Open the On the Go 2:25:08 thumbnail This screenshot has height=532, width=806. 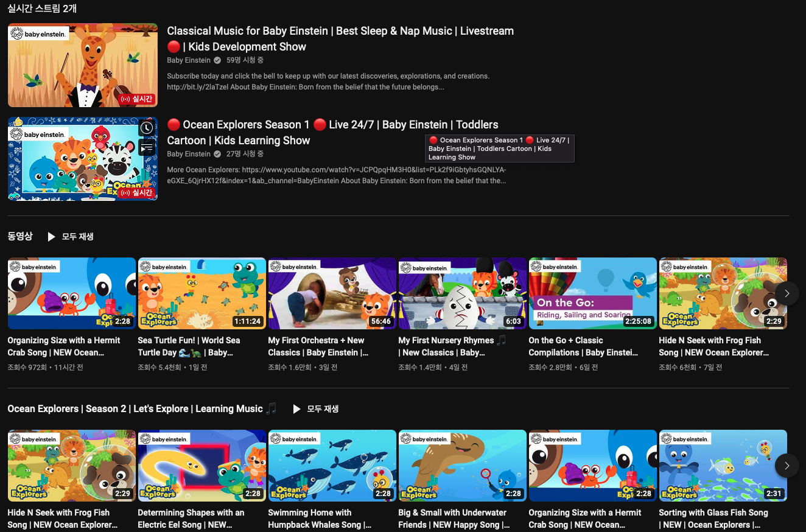pos(593,293)
